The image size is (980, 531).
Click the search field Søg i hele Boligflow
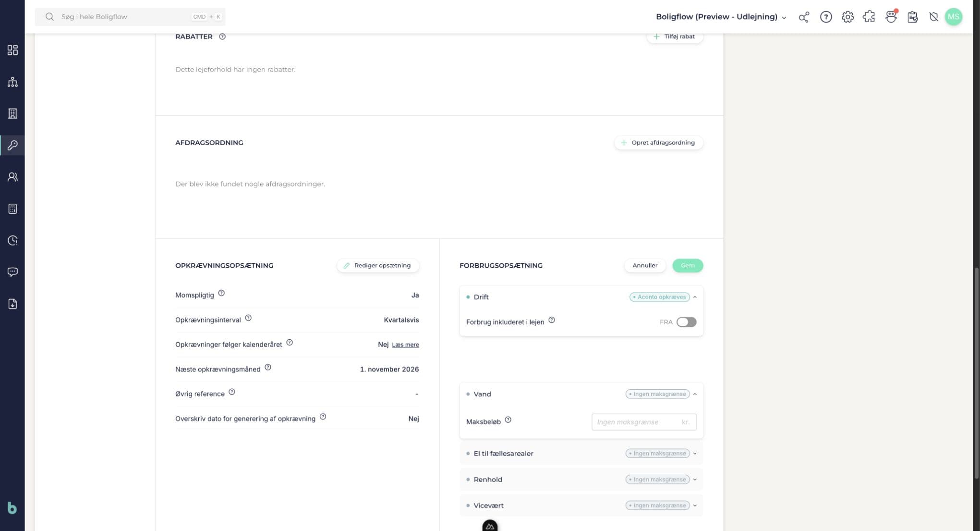(x=130, y=17)
